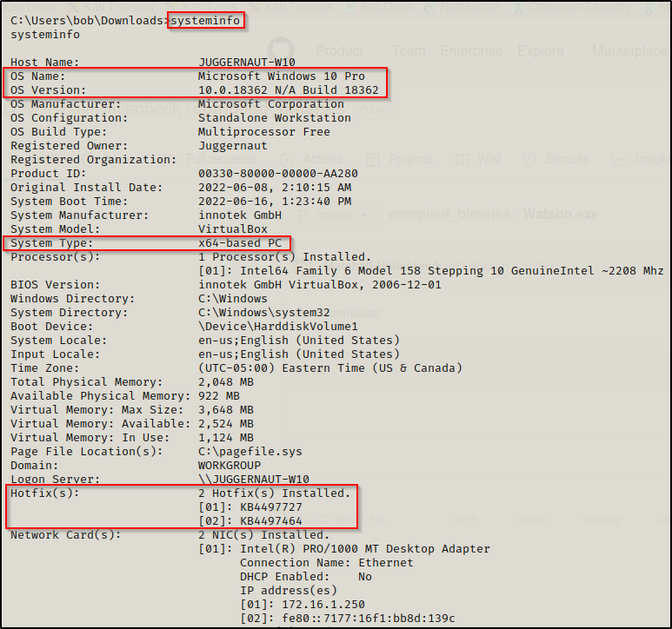The image size is (672, 629).
Task: Click the x64-based PC system type value
Action: click(240, 243)
